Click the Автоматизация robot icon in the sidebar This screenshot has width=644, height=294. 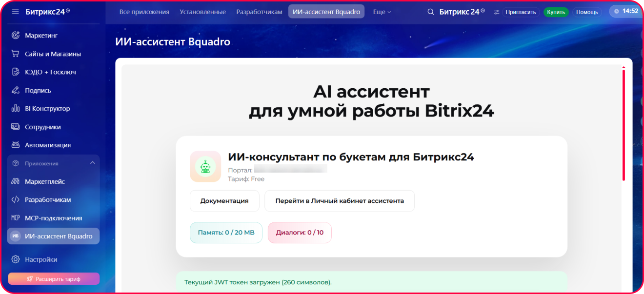point(16,145)
